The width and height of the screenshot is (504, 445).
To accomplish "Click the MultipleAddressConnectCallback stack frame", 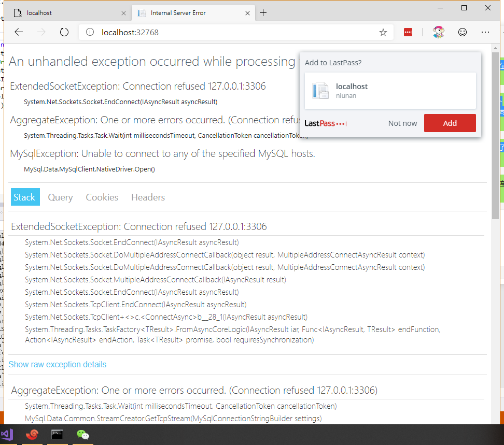I will tap(156, 280).
